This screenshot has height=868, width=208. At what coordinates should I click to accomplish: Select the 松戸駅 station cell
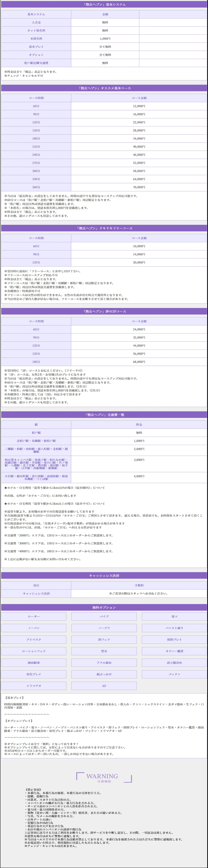[36, 433]
